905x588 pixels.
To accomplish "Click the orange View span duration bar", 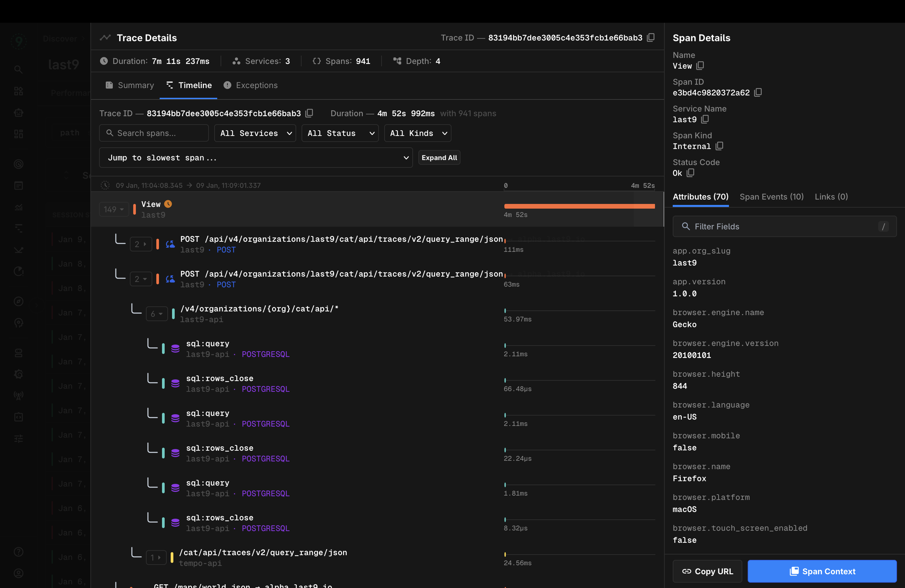I will point(579,206).
